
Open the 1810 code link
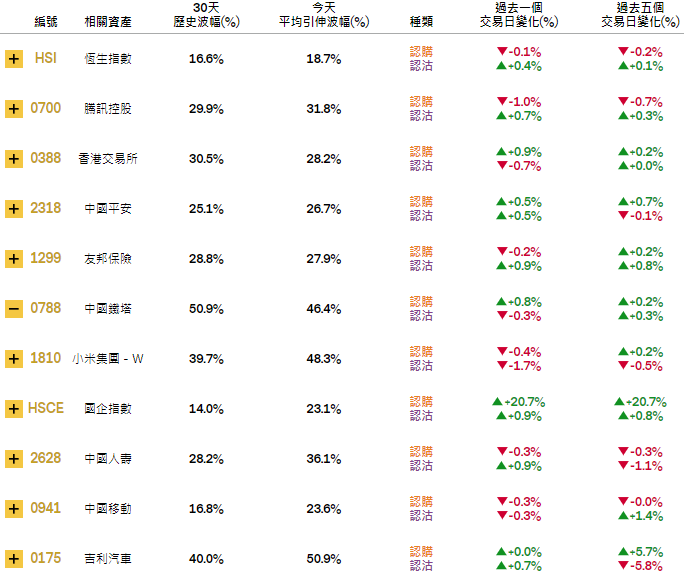[x=46, y=358]
